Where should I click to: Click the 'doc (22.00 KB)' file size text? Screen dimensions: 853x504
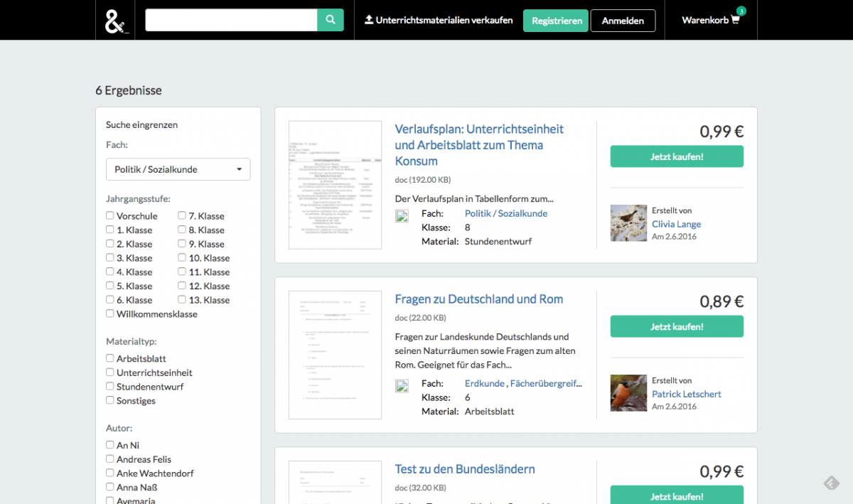[x=421, y=318]
